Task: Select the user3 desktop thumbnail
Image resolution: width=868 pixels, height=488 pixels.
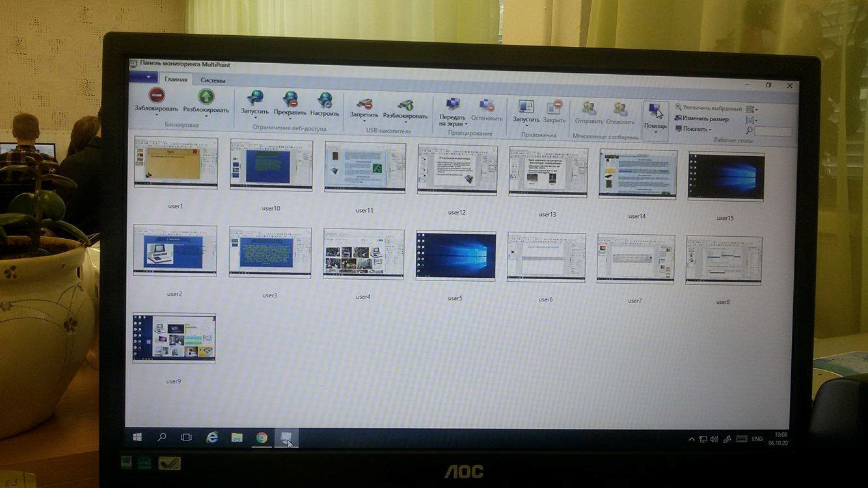Action: pos(270,252)
